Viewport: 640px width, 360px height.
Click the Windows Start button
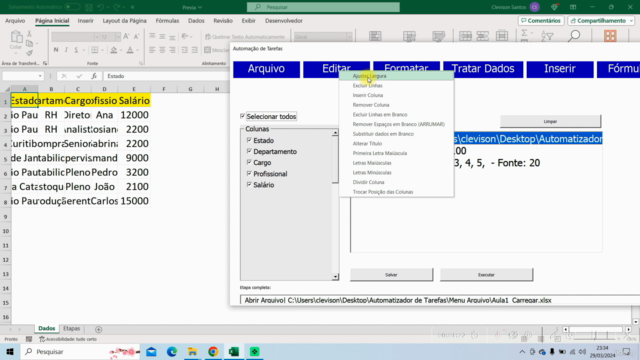tap(10, 351)
